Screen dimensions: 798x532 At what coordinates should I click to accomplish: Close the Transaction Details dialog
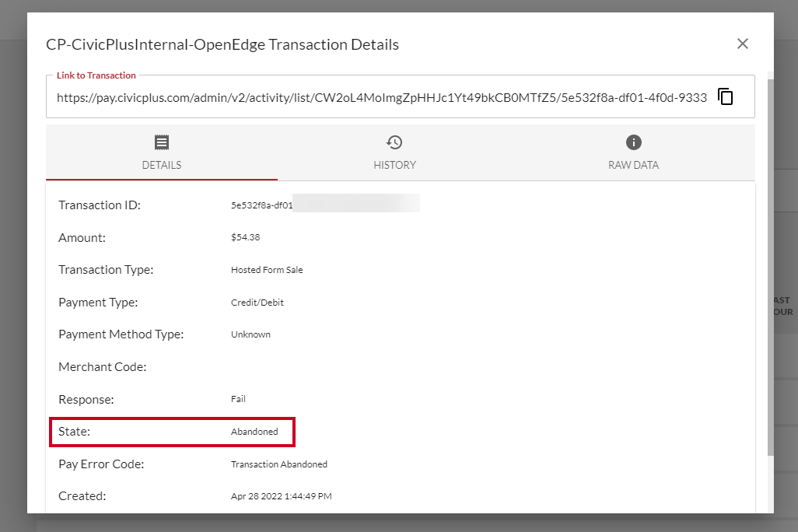pos(743,44)
